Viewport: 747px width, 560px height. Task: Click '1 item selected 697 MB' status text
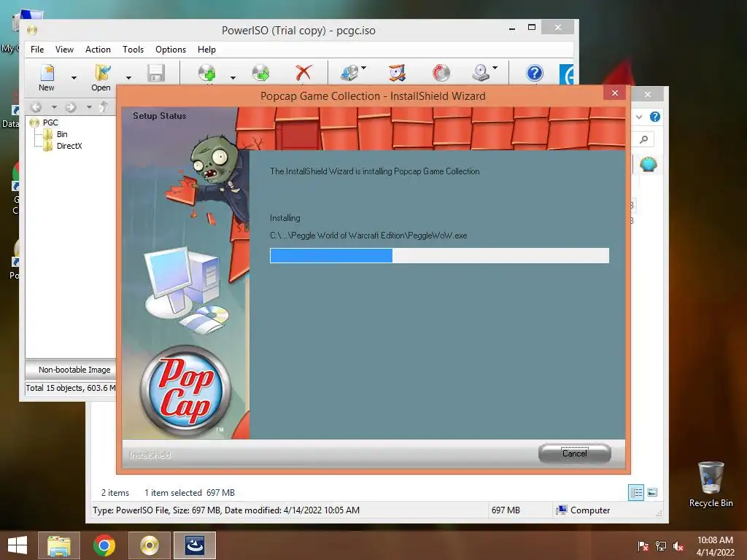point(190,493)
